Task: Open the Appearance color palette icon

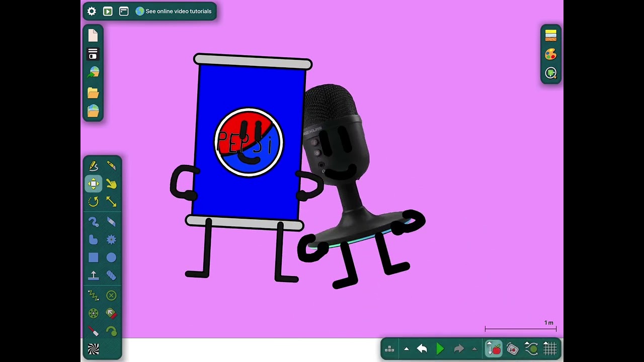Action: pyautogui.click(x=551, y=54)
